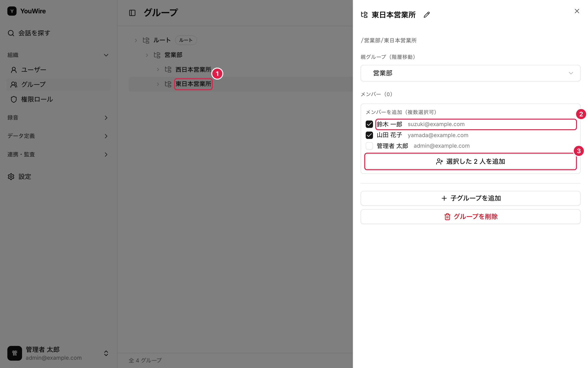The height and width of the screenshot is (368, 588).
Task: Close the 東日本営業所 detail panel
Action: coord(577,11)
